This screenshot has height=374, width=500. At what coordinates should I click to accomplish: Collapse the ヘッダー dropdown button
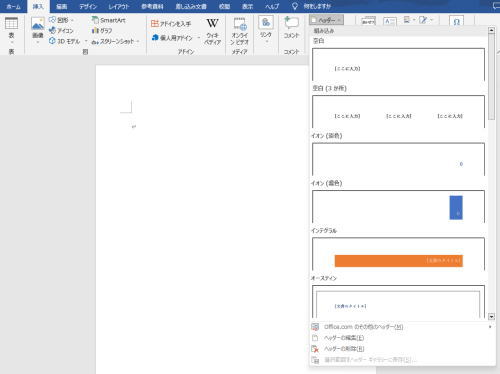point(326,20)
